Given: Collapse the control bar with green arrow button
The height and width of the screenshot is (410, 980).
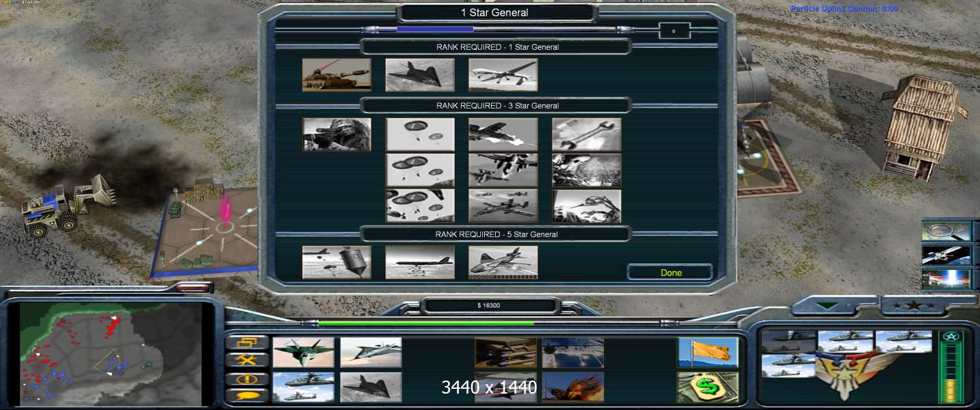Looking at the screenshot, I should tap(828, 306).
